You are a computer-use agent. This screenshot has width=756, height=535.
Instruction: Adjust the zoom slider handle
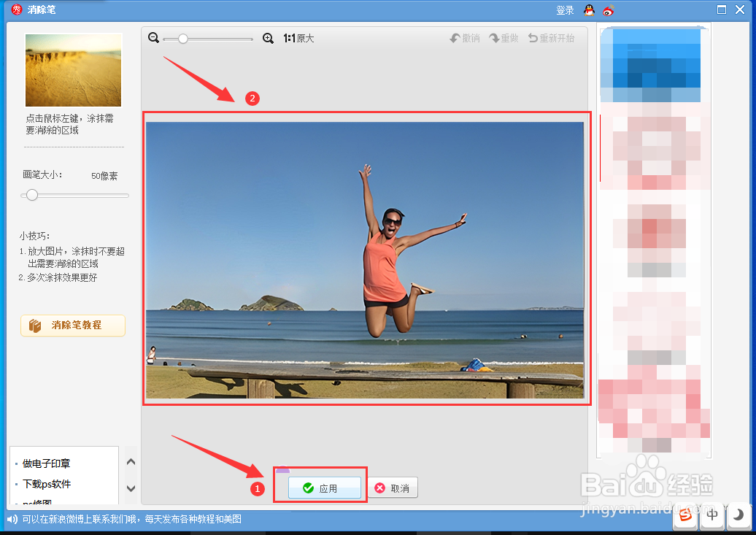[x=182, y=39]
